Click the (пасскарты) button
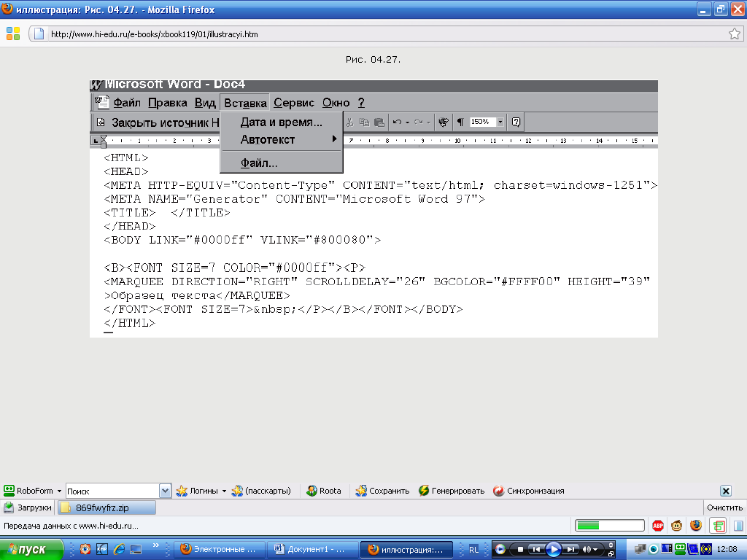 (x=261, y=491)
